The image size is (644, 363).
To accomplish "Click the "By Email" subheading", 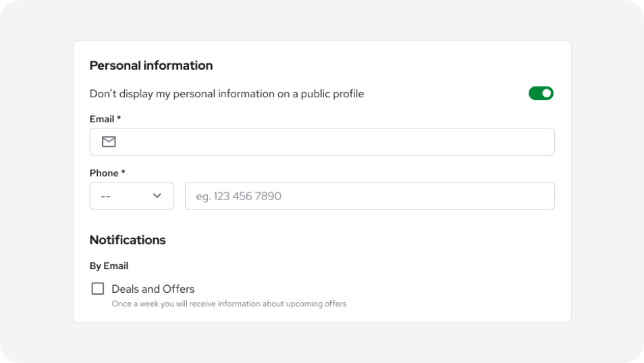I will [x=109, y=266].
